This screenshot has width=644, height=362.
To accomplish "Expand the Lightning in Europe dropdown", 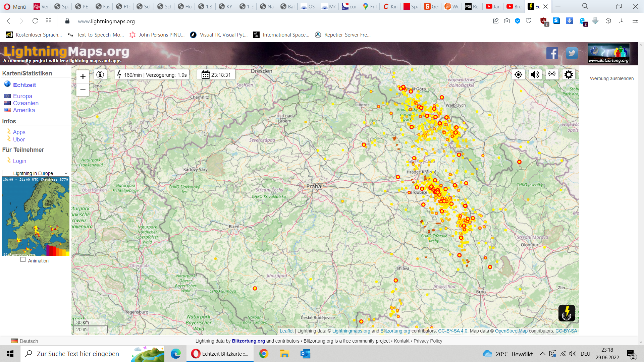I will point(36,173).
